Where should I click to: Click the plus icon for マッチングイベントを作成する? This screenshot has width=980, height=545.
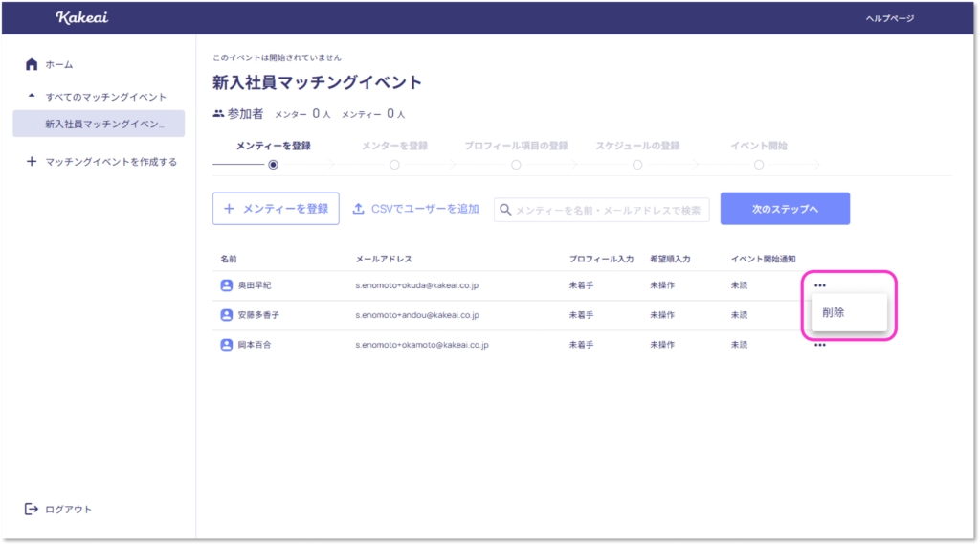[x=32, y=162]
